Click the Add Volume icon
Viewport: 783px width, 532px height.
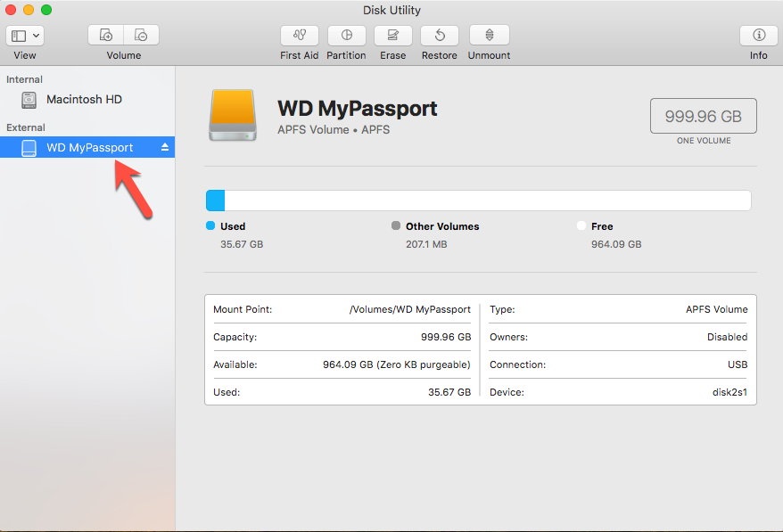pos(106,35)
